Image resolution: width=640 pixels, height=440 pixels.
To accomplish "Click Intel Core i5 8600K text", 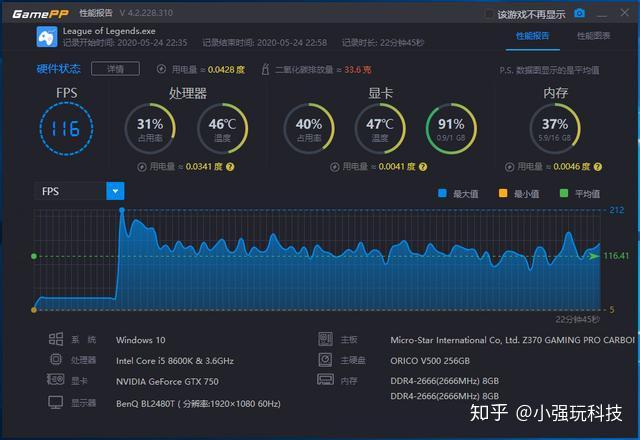I will [175, 361].
